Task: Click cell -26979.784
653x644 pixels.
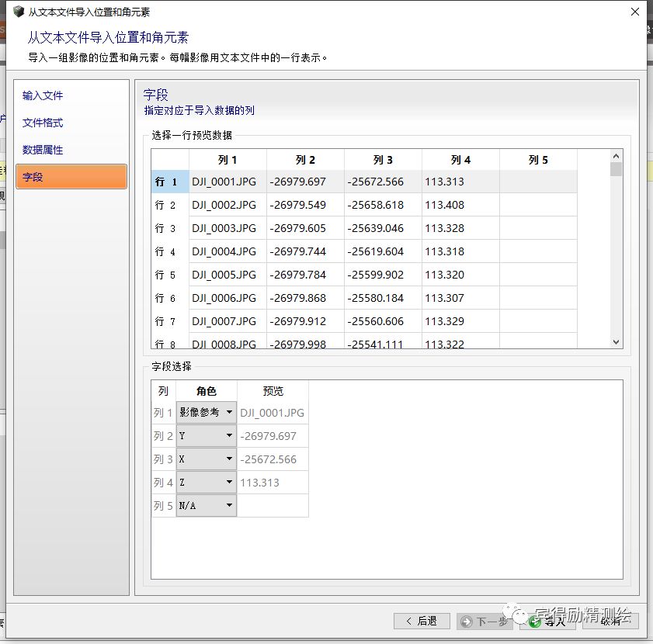Action: (305, 275)
